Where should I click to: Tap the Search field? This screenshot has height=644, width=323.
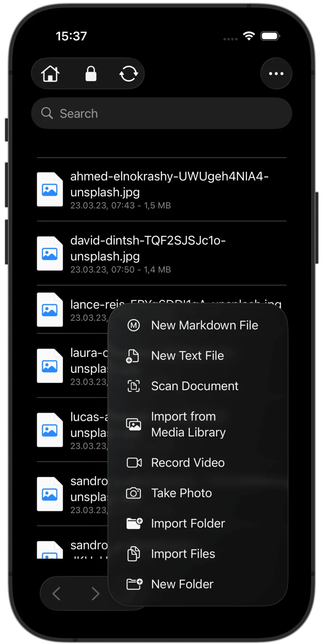point(161,114)
